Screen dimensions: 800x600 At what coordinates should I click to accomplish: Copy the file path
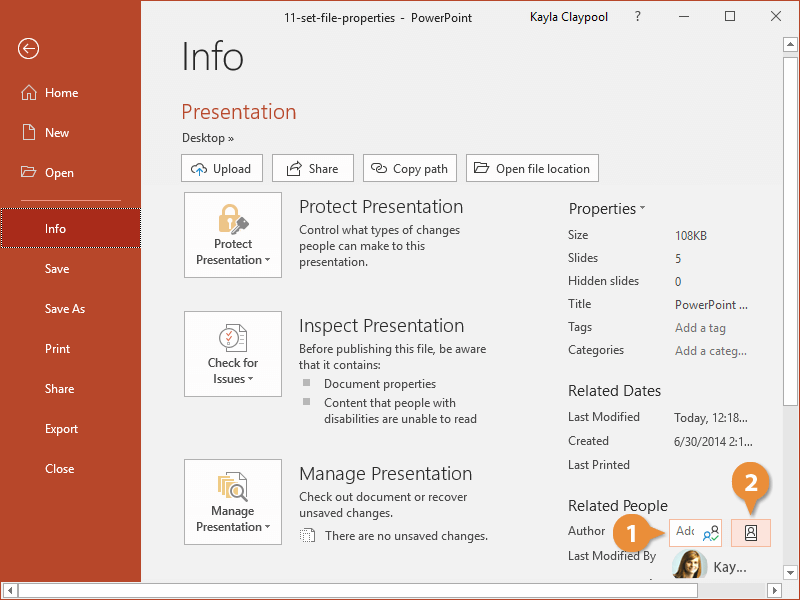[409, 169]
